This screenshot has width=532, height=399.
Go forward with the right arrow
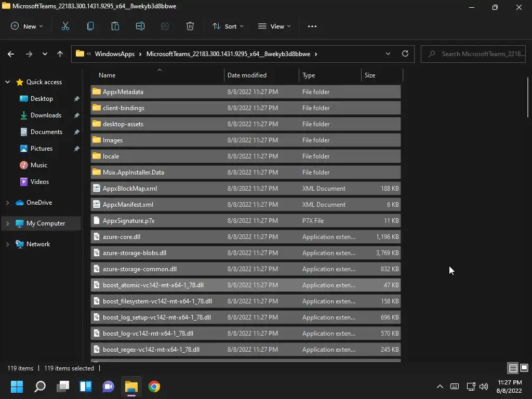click(x=29, y=54)
